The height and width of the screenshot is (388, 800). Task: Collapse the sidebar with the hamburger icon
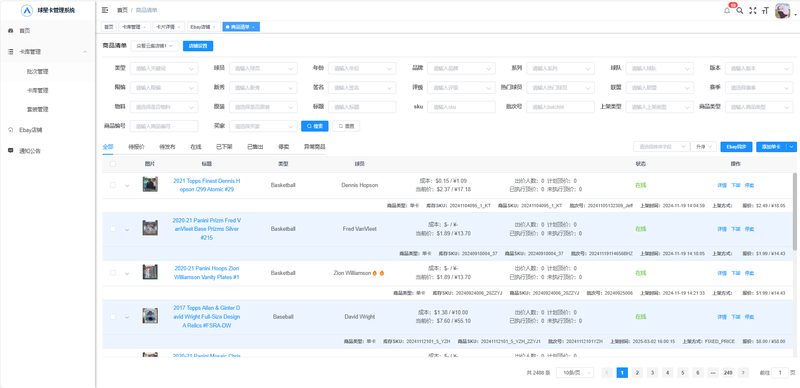105,10
